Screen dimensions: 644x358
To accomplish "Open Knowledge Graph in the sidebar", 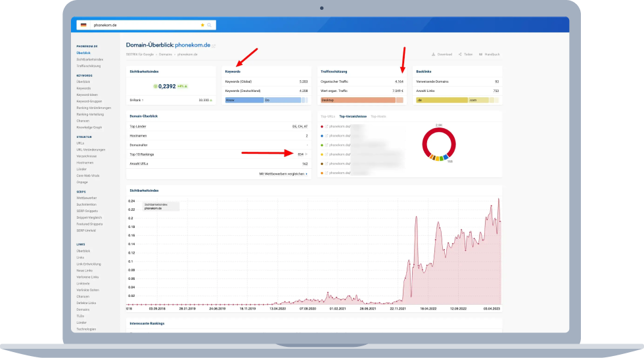I will tap(90, 127).
